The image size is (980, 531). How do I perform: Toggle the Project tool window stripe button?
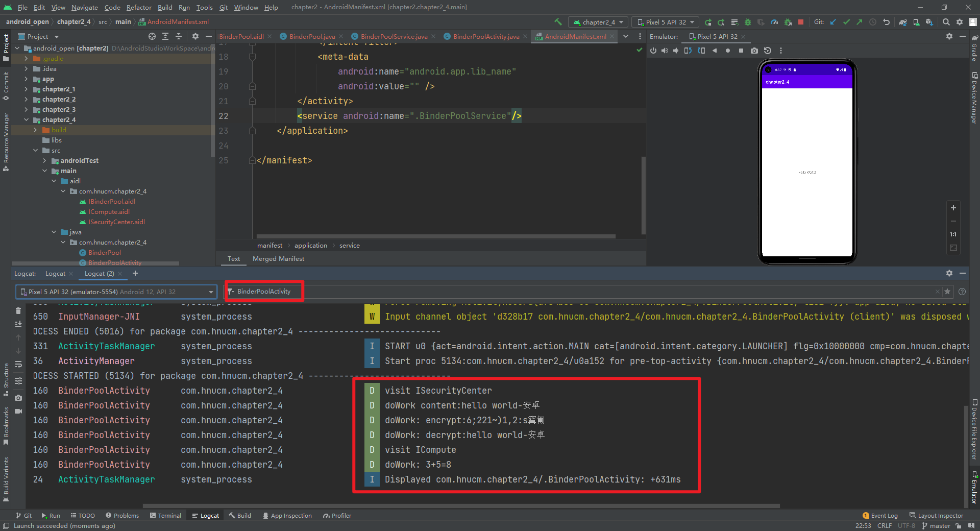pyautogui.click(x=6, y=47)
